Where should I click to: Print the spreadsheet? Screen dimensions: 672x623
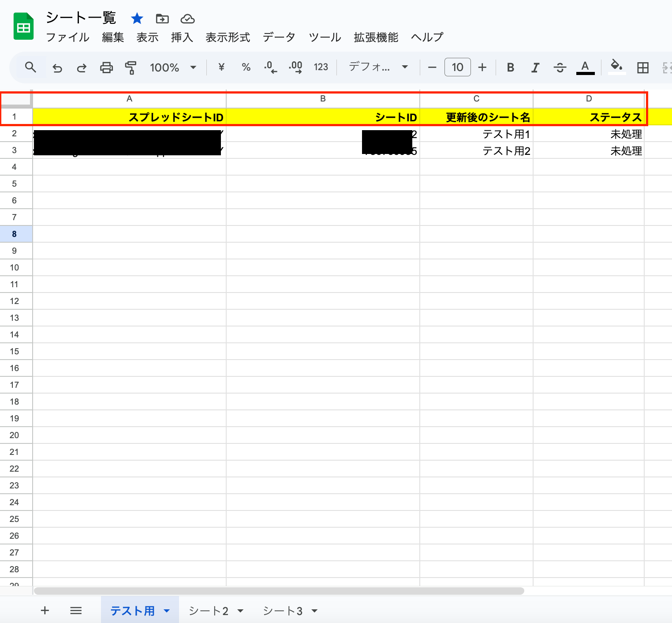[106, 68]
